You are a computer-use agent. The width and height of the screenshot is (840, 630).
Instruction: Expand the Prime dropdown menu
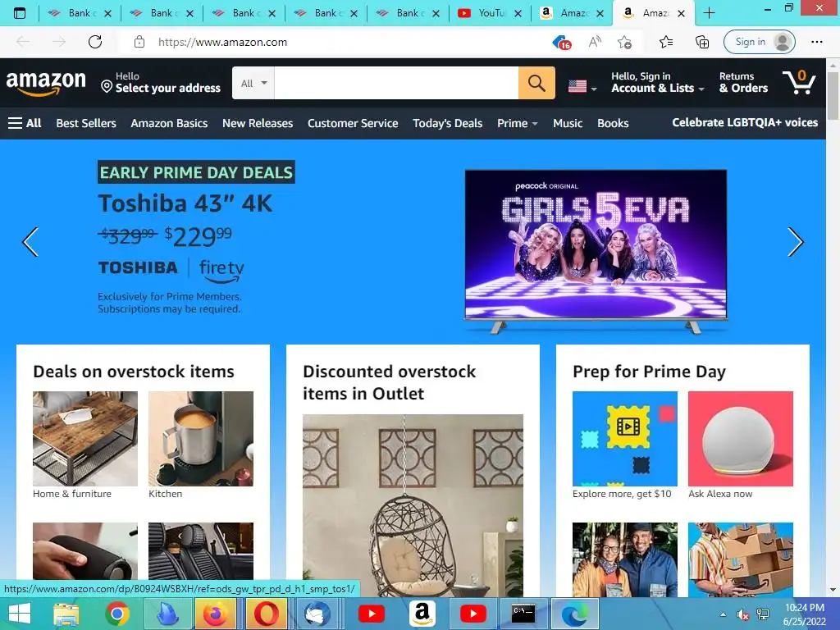pyautogui.click(x=517, y=123)
